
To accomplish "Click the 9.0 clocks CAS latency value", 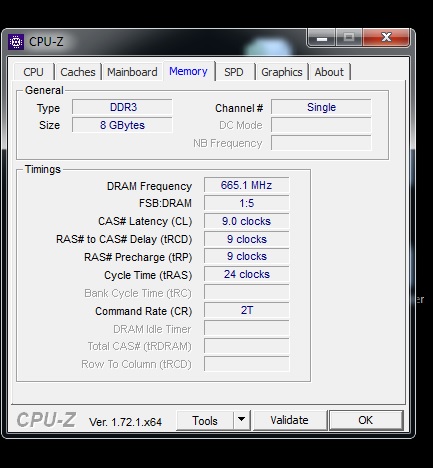I will pos(247,221).
